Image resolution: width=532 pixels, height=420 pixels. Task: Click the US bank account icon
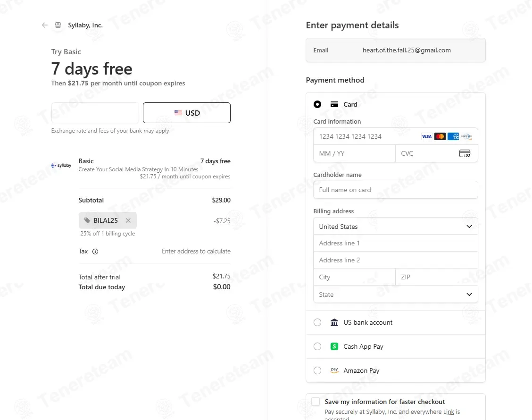[x=334, y=323]
